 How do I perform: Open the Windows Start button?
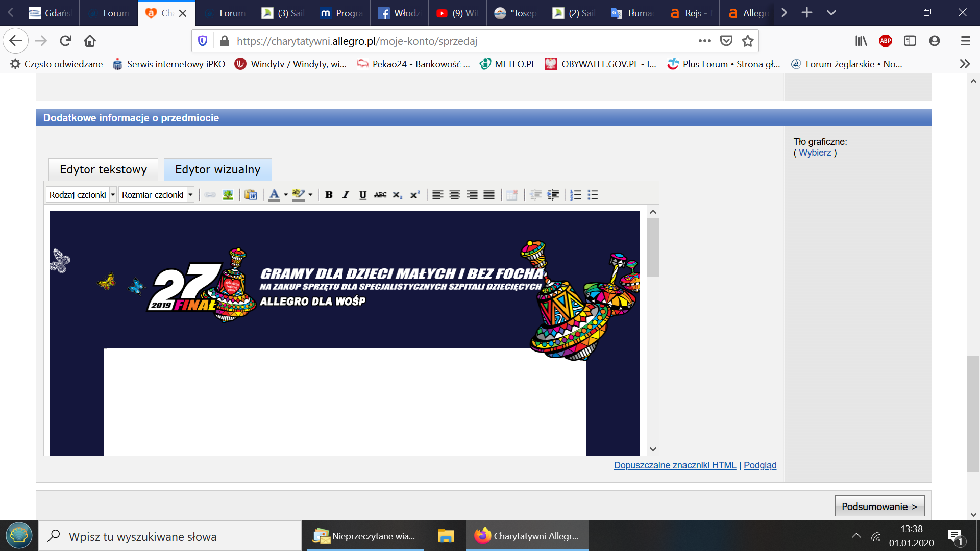[x=19, y=536]
